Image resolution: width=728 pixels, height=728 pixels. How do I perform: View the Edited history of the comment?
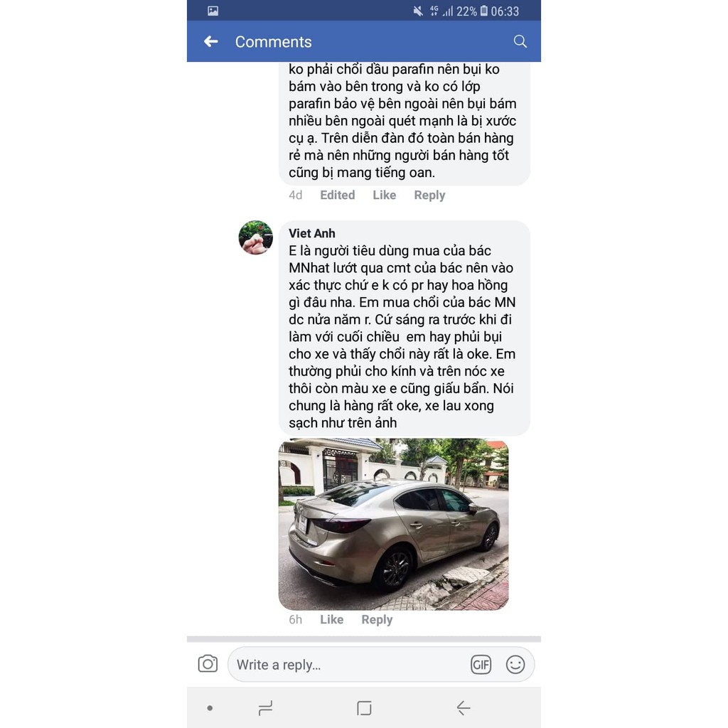337,195
